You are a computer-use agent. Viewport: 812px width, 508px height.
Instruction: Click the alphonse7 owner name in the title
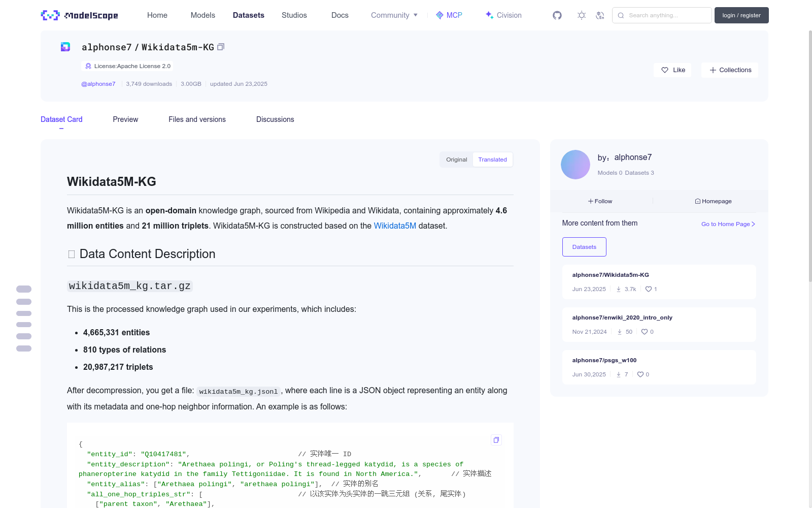click(x=107, y=47)
